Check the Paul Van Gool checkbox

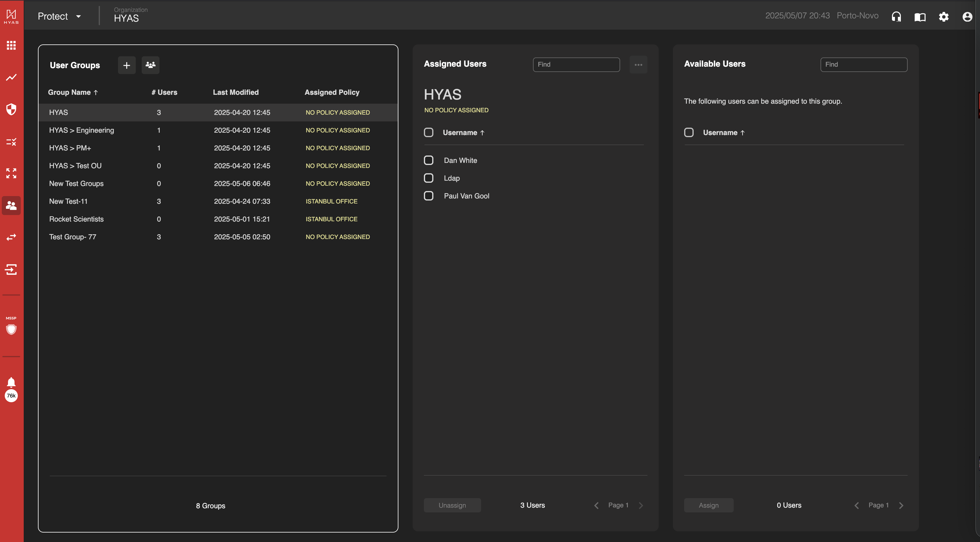click(429, 196)
